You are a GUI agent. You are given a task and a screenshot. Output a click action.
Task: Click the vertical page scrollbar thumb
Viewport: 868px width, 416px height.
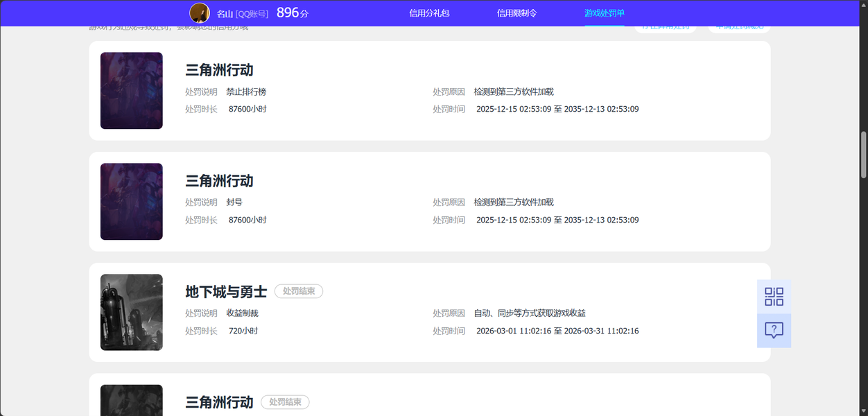point(863,155)
